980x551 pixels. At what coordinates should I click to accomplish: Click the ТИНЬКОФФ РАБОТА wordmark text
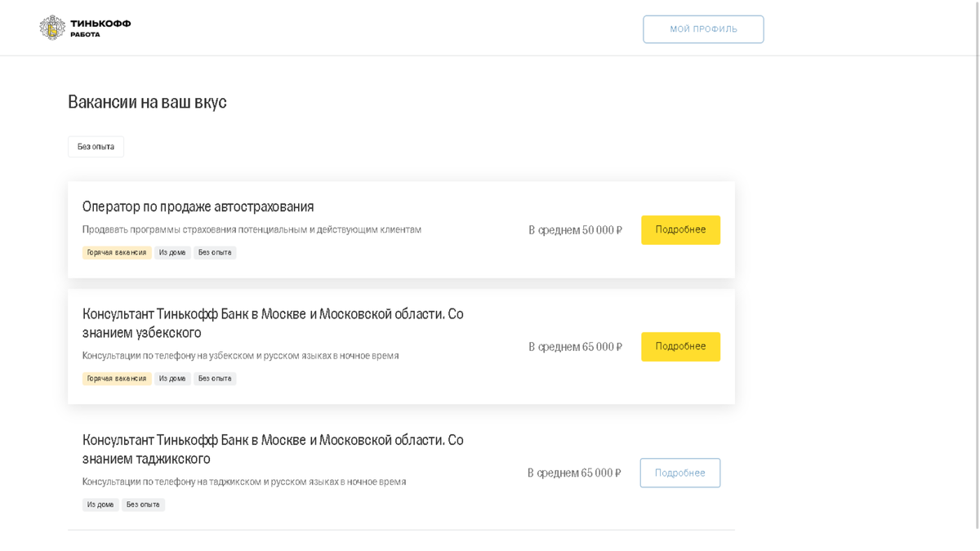[100, 28]
